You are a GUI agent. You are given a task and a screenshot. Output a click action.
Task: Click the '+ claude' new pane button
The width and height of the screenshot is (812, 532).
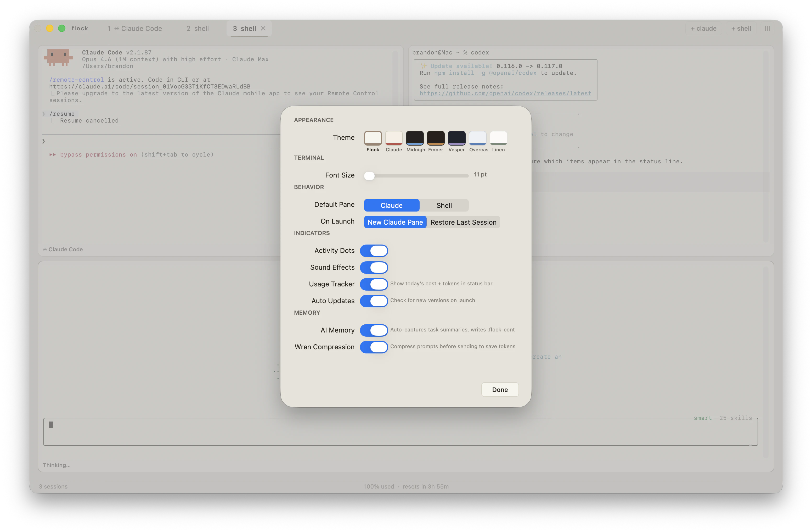pyautogui.click(x=703, y=29)
